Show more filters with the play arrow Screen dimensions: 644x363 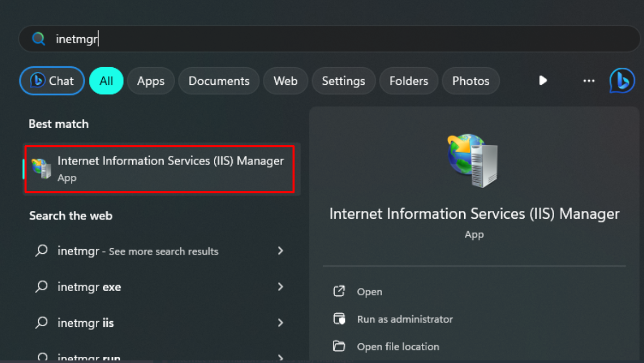pyautogui.click(x=543, y=81)
